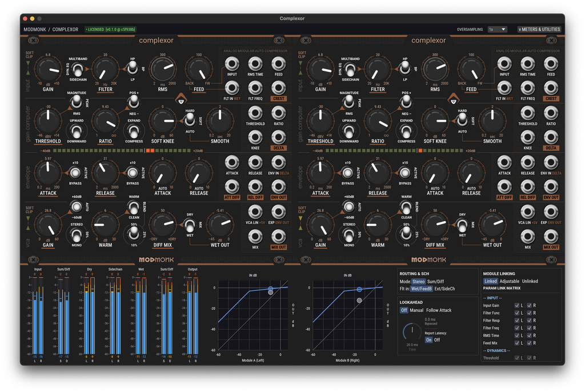This screenshot has height=392, width=585.
Task: Click the DELTA output jack in the left module
Action: (x=278, y=137)
